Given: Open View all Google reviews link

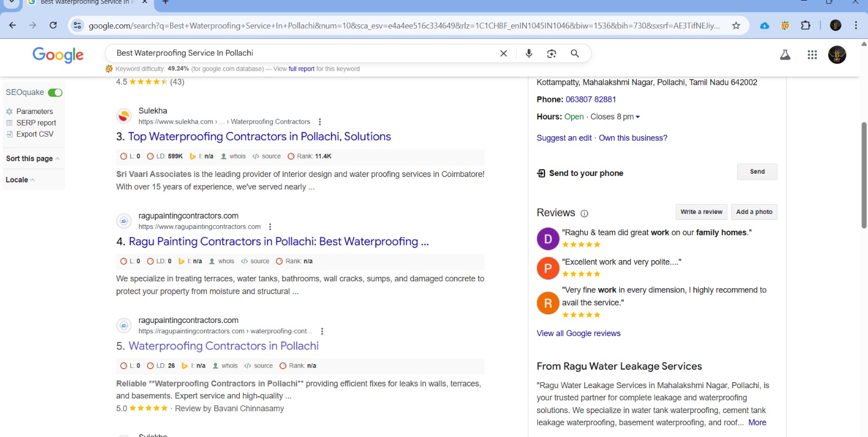Looking at the screenshot, I should point(578,333).
